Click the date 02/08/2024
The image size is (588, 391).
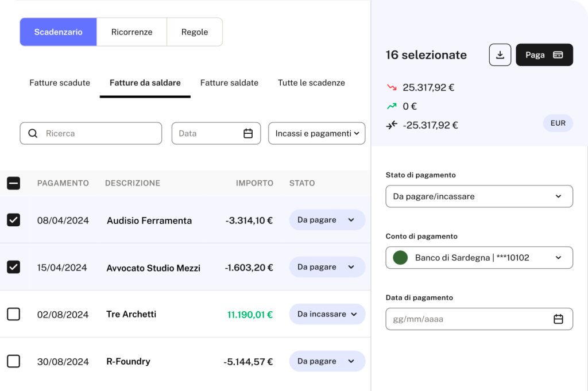[63, 315]
